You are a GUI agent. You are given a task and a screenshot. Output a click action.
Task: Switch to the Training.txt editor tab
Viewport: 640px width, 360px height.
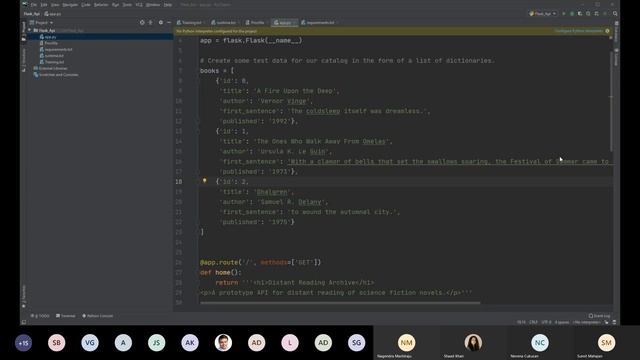point(190,22)
